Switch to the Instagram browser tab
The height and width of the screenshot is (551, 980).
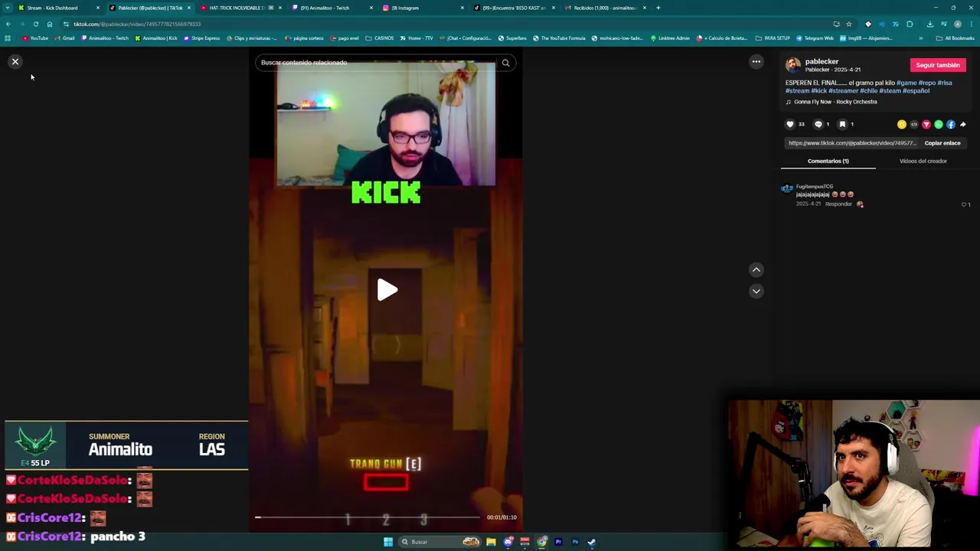[x=423, y=8]
